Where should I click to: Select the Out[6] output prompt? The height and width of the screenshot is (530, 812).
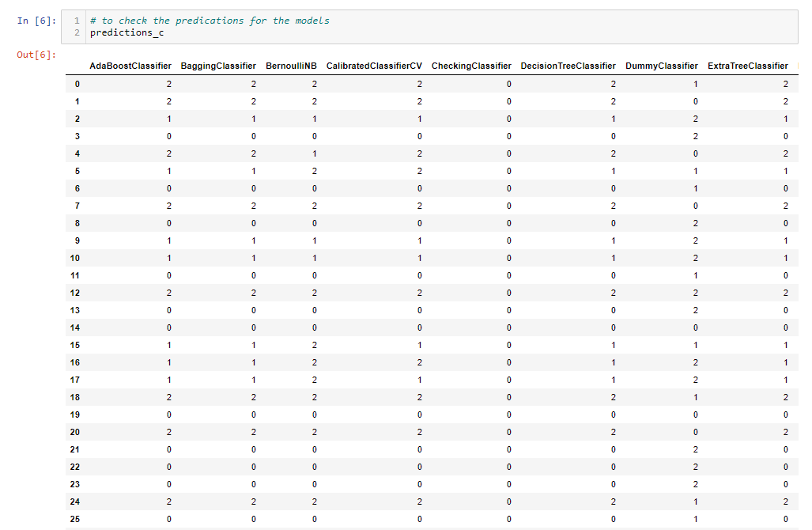tap(36, 55)
